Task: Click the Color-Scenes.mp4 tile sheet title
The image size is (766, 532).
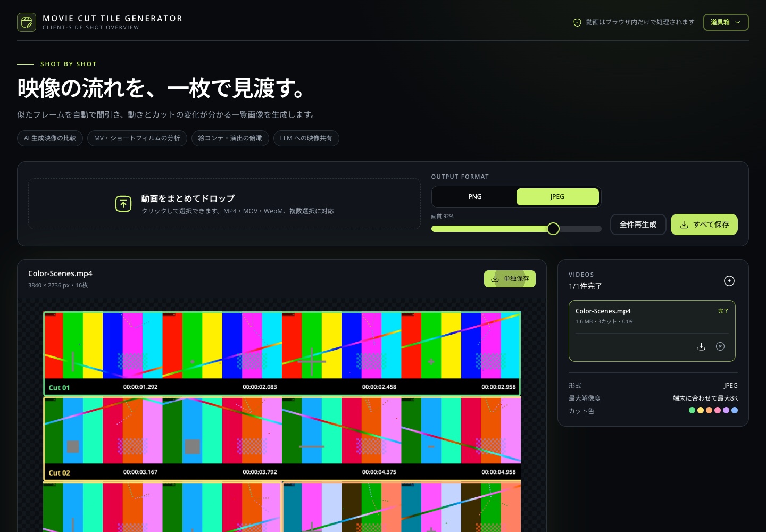Action: tap(60, 273)
